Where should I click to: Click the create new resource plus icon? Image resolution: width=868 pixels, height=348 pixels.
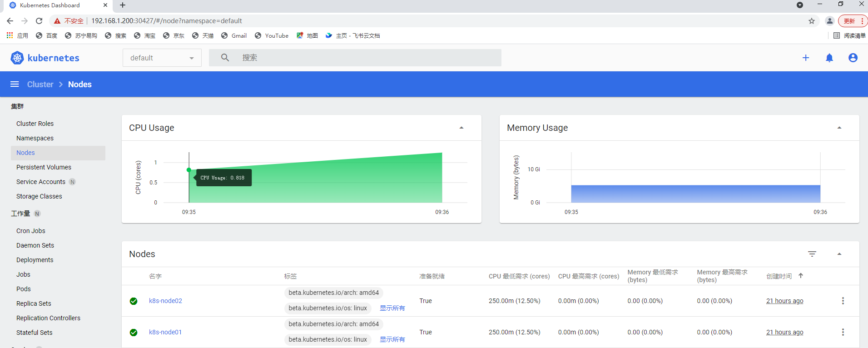click(806, 58)
